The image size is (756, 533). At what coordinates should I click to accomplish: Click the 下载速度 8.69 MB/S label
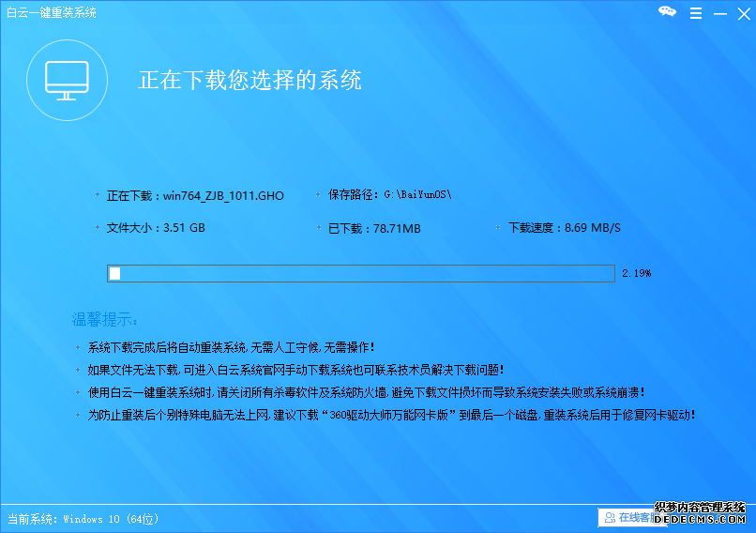564,228
